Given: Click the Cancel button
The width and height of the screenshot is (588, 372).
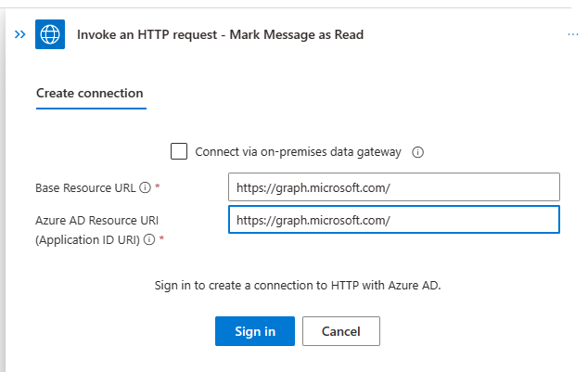Looking at the screenshot, I should 341,331.
